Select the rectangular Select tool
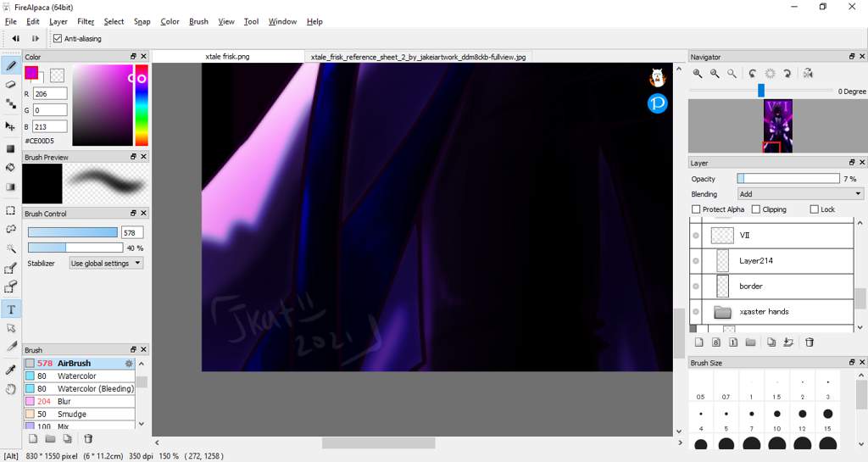The width and height of the screenshot is (868, 462). [x=10, y=210]
